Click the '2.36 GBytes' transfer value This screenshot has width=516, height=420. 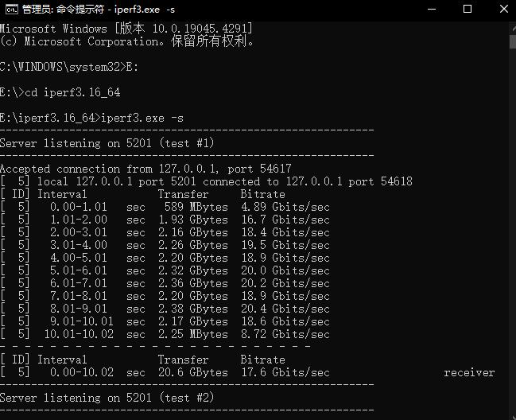click(193, 283)
